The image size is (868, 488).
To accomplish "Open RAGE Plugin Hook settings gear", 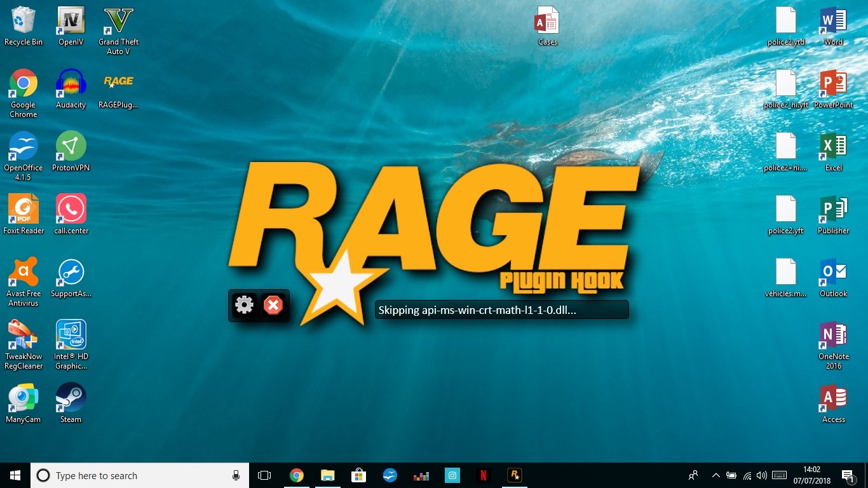I will click(244, 306).
